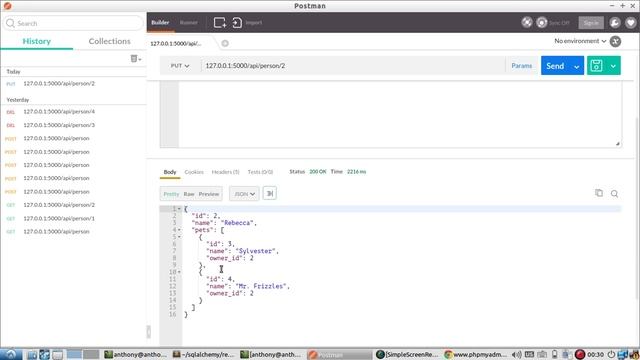Click the power icon in system tray
This screenshot has width=640, height=360.
coord(611,354)
